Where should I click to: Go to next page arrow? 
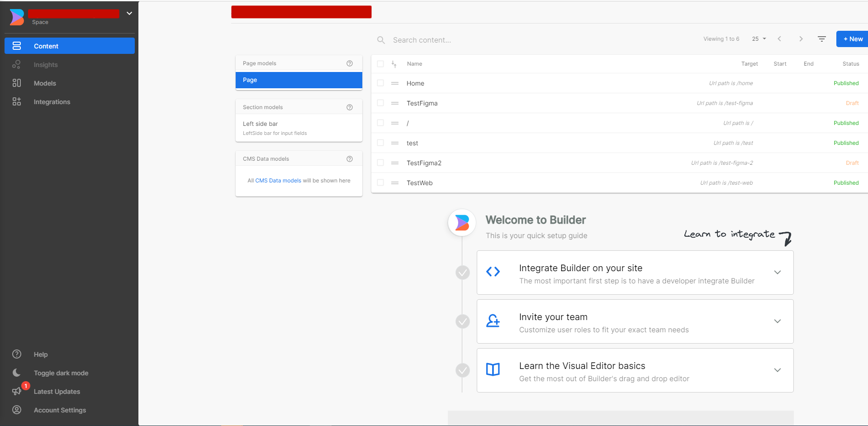[801, 39]
